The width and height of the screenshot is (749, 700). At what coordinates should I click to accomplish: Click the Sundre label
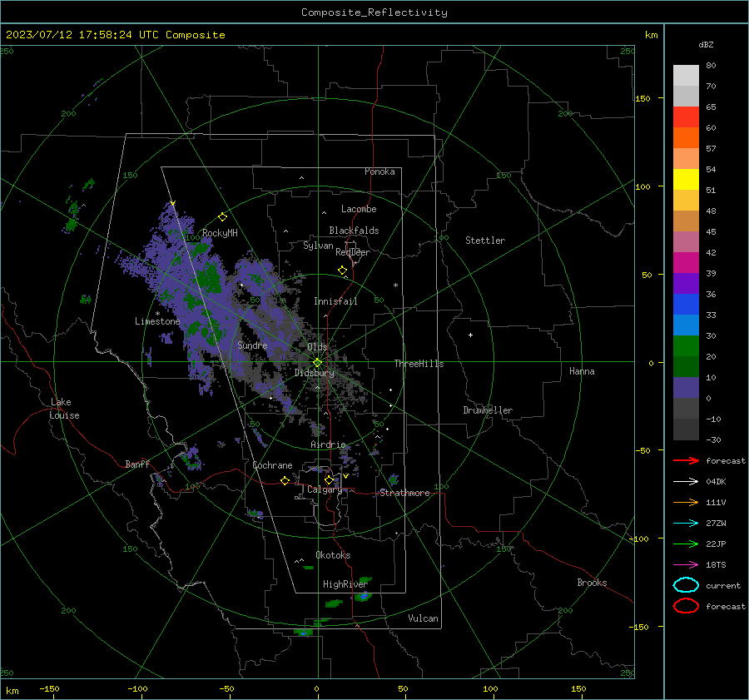tap(252, 345)
